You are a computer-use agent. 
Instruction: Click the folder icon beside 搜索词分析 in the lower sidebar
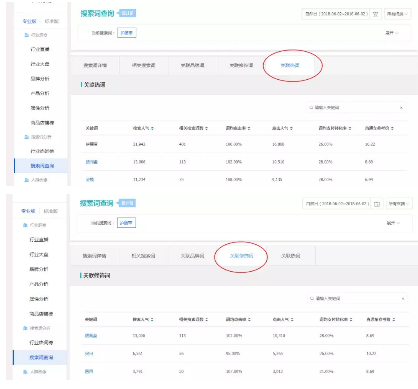(x=25, y=328)
